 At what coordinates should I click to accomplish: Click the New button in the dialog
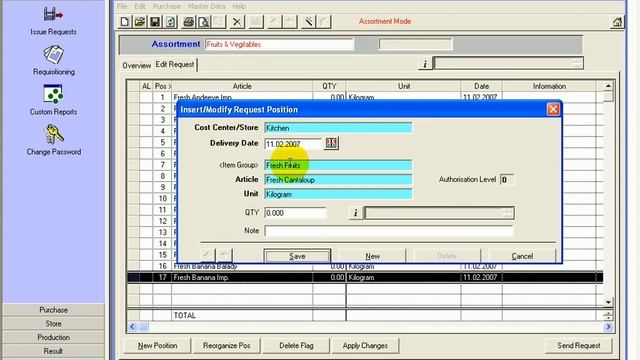click(x=372, y=256)
